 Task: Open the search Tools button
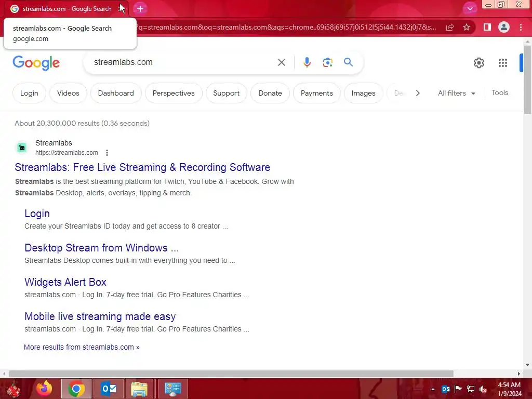coord(500,92)
